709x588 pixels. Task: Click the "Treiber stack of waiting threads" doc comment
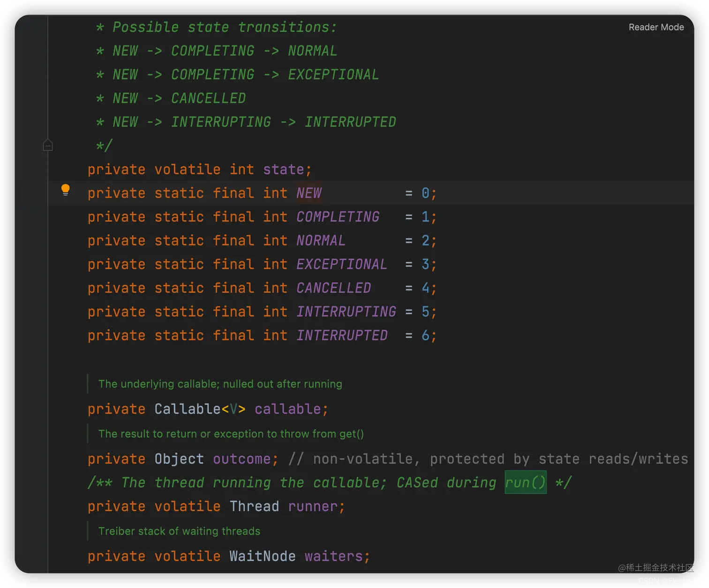(x=179, y=531)
